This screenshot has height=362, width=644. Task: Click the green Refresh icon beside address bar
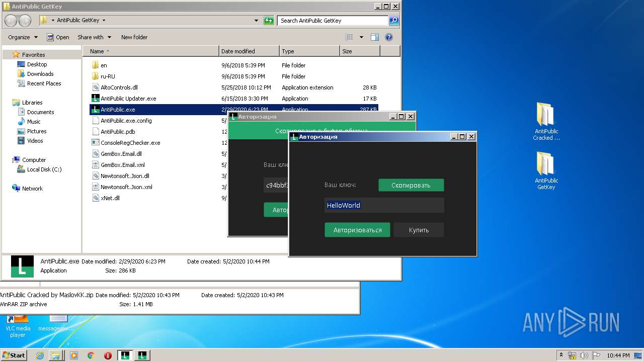269,21
